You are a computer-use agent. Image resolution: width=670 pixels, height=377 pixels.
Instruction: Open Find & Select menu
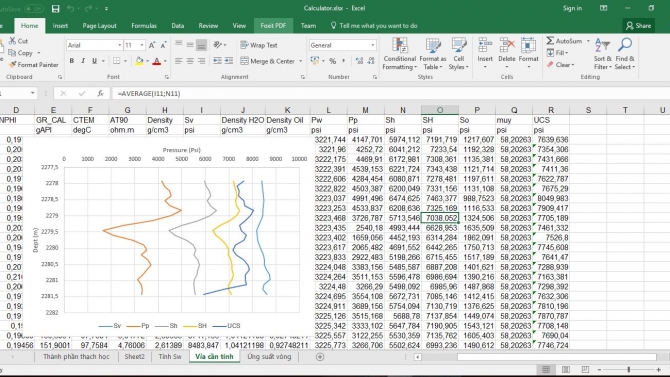(x=625, y=54)
